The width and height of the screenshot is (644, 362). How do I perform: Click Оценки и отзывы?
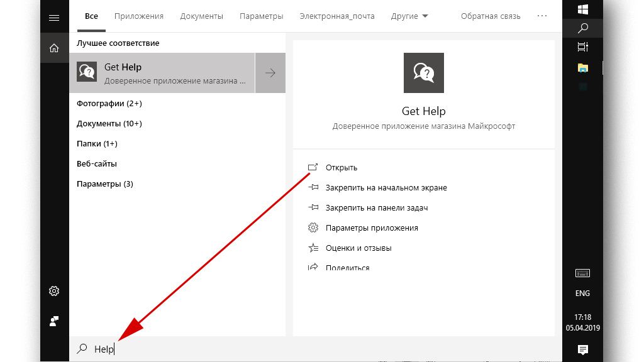(358, 248)
